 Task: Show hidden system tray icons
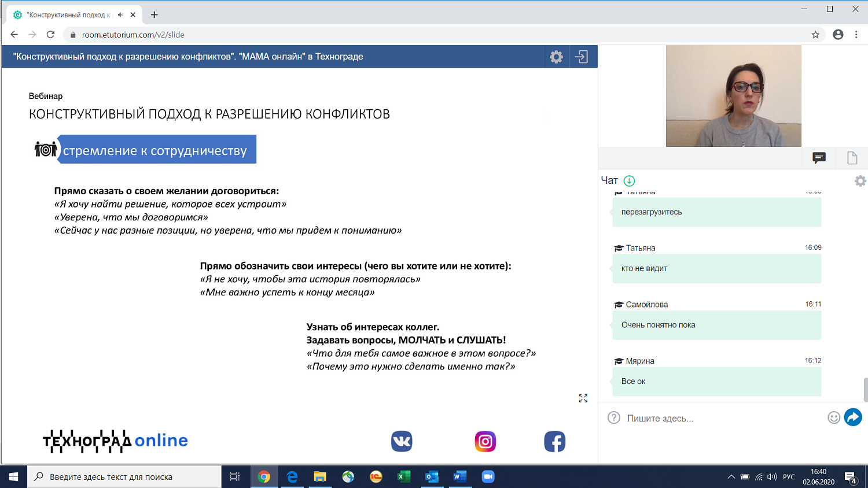[731, 477]
